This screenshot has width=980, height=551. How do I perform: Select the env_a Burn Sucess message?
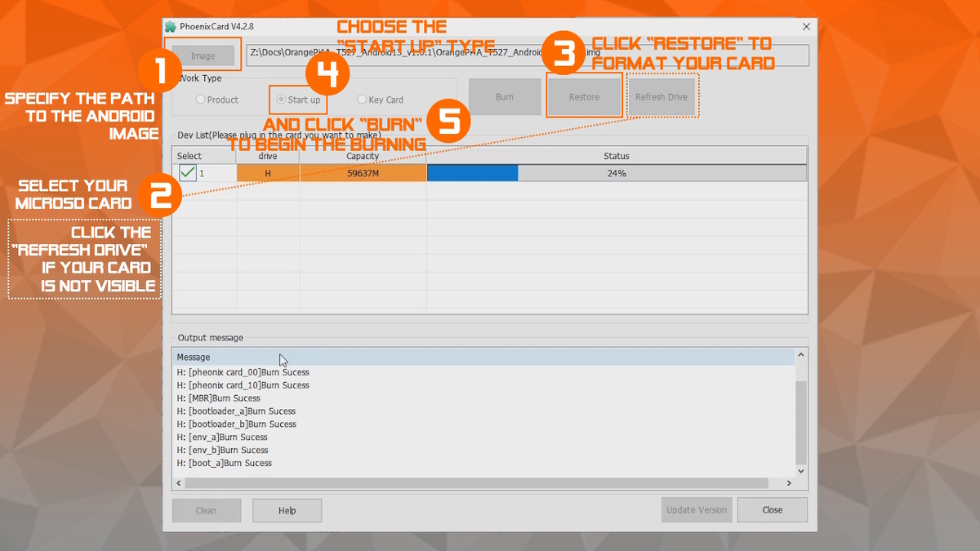click(223, 438)
